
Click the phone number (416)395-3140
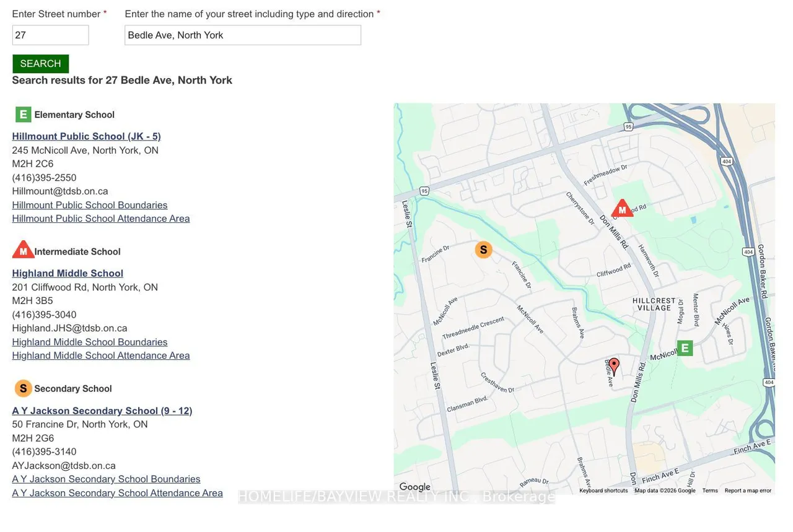[44, 452]
